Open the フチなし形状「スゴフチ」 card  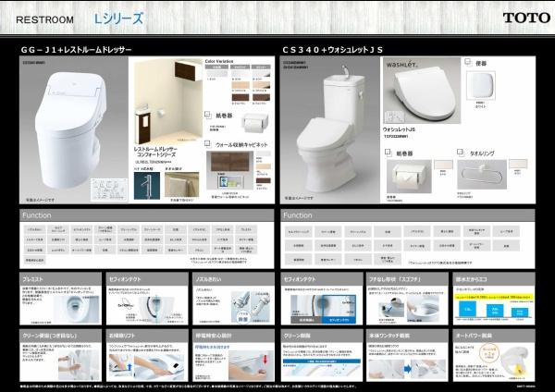pos(407,299)
